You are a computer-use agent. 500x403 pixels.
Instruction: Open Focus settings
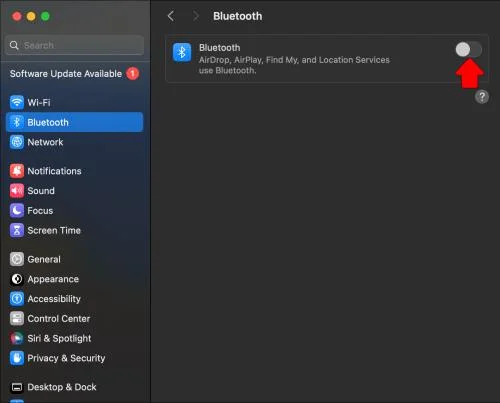(75, 210)
